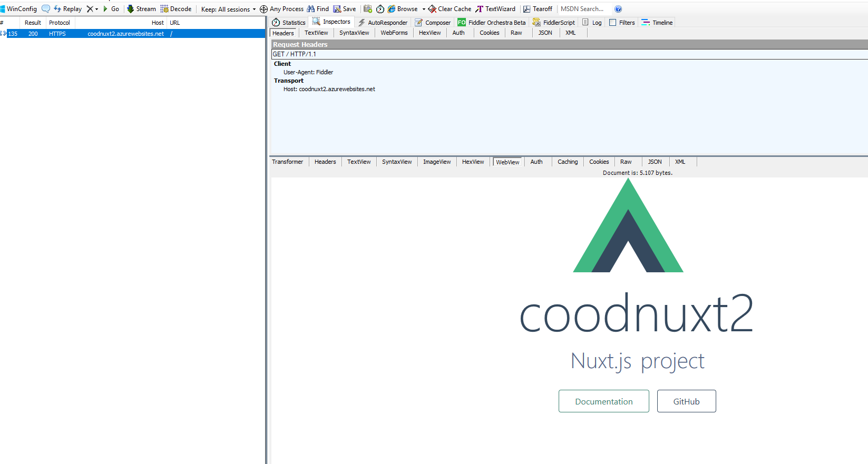Viewport: 868px width, 464px height.
Task: Select response SyntaxView tab
Action: coord(397,162)
